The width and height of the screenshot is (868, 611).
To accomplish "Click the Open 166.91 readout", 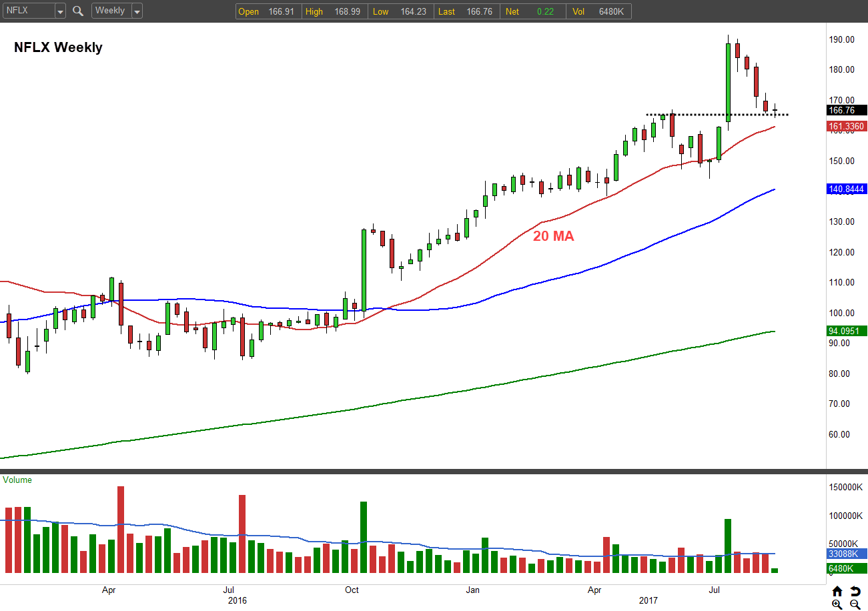I will 268,11.
